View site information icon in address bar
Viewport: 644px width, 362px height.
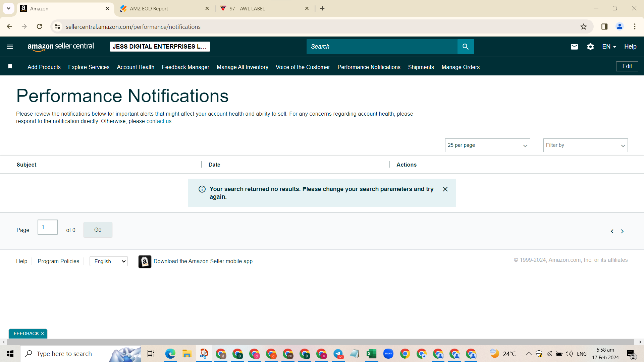point(57,26)
